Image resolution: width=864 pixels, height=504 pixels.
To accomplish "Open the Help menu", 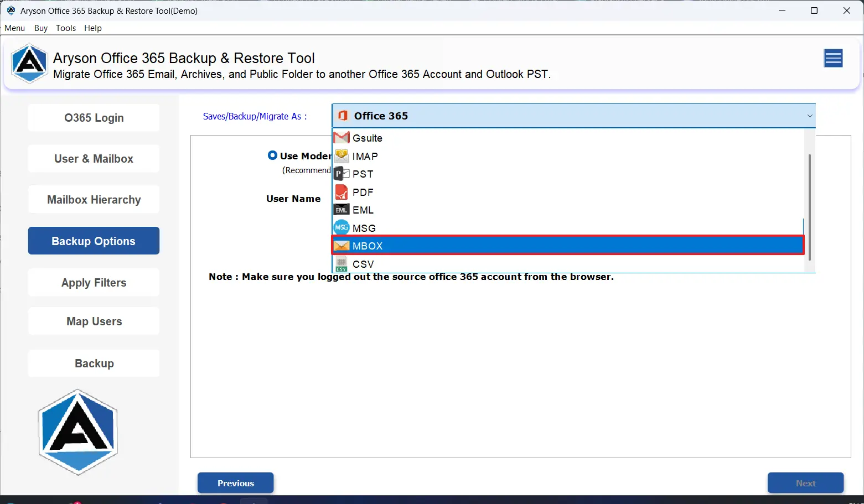I will [x=93, y=28].
